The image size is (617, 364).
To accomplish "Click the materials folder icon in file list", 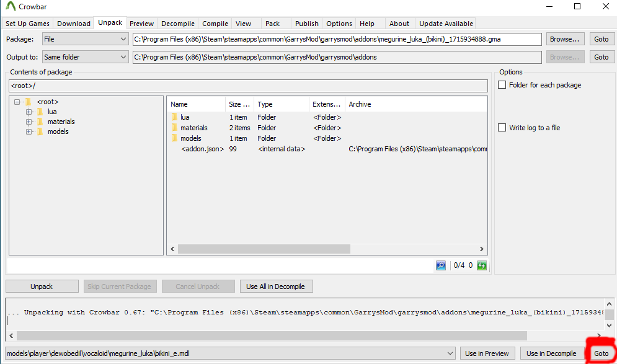I will 174,128.
